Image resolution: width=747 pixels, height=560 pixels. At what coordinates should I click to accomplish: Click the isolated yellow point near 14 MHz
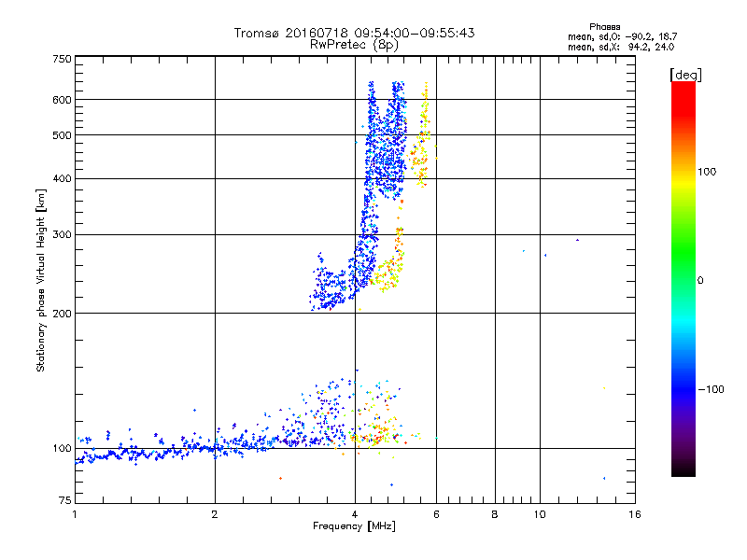[x=604, y=388]
